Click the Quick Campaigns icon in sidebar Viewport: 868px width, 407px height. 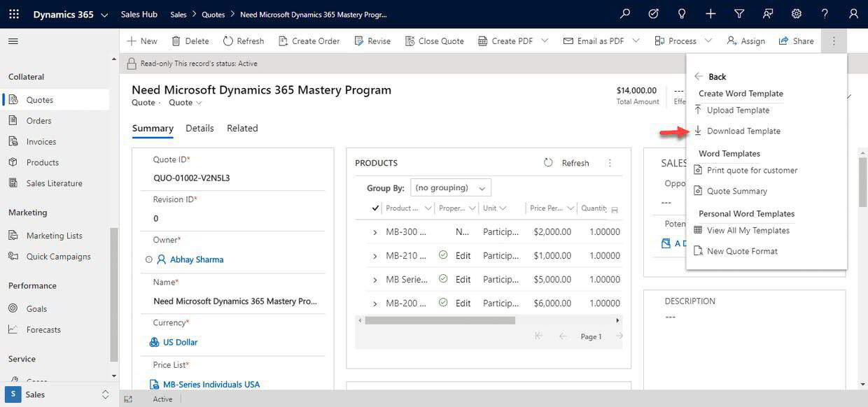tap(13, 257)
